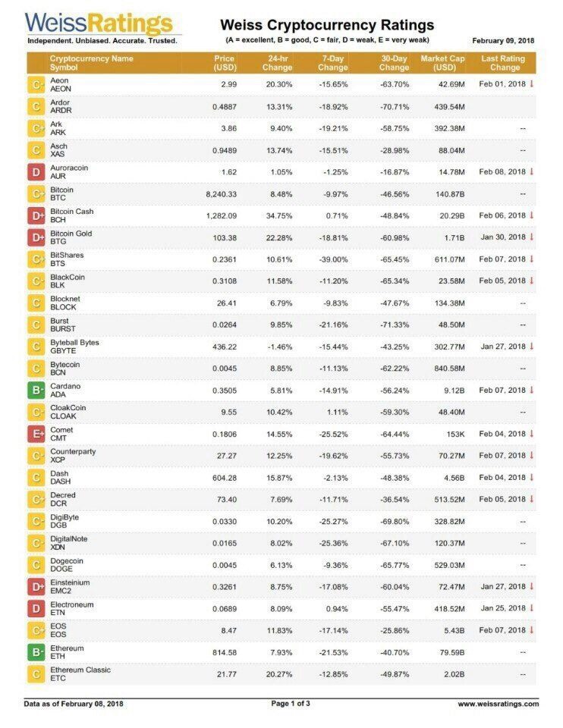Click Aeon's red downgrade arrow
563x728 pixels.
pos(531,84)
